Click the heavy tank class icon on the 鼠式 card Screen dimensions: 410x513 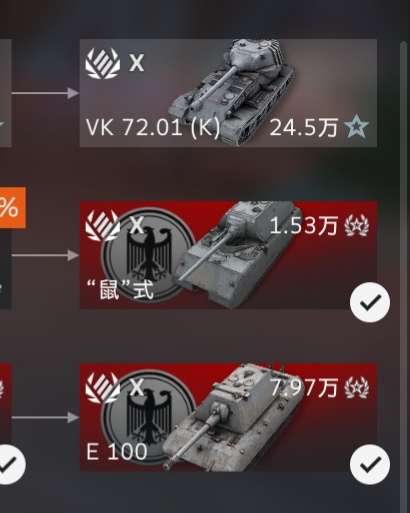[x=102, y=226]
